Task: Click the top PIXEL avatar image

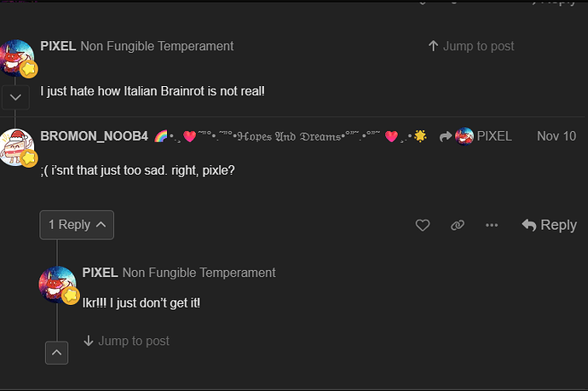Action: [15, 55]
